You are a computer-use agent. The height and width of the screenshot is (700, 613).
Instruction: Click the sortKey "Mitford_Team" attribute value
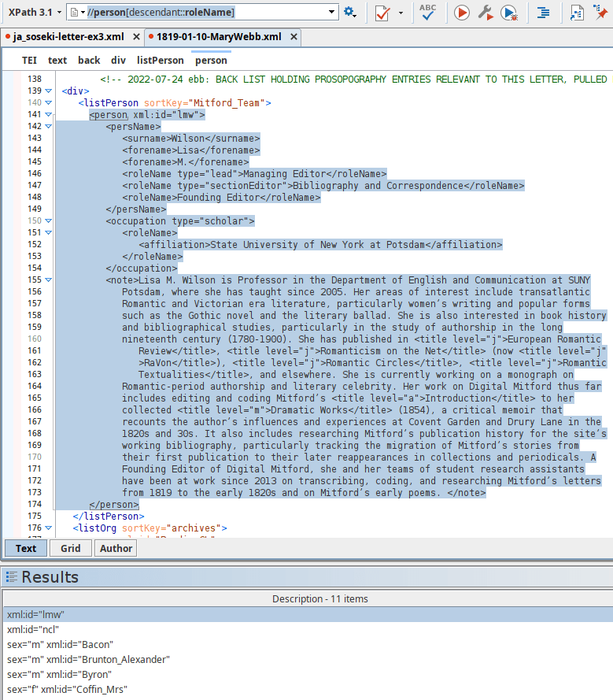[x=226, y=103]
